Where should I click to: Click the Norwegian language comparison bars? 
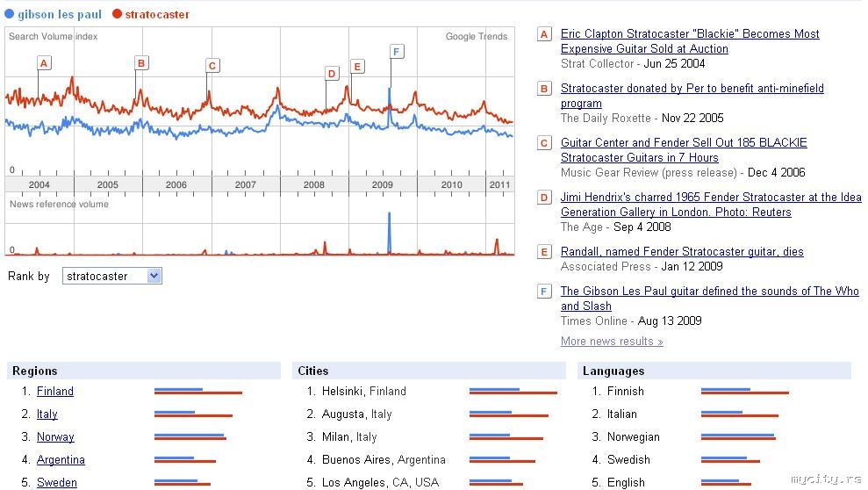pyautogui.click(x=738, y=436)
